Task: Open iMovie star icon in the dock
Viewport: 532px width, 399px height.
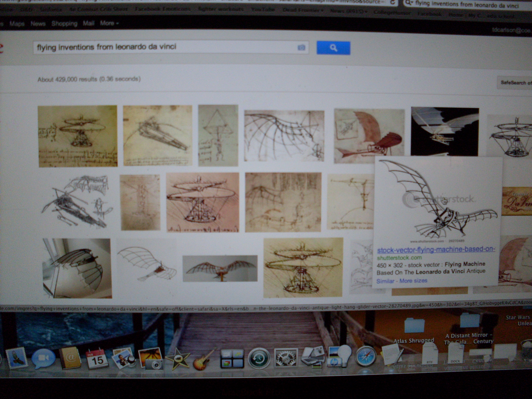Action: point(178,359)
